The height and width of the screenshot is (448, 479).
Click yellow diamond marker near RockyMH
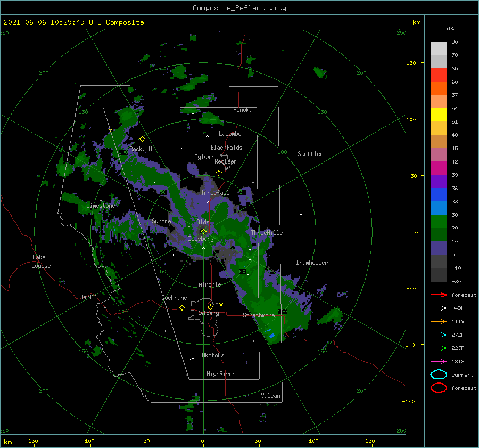pos(142,139)
